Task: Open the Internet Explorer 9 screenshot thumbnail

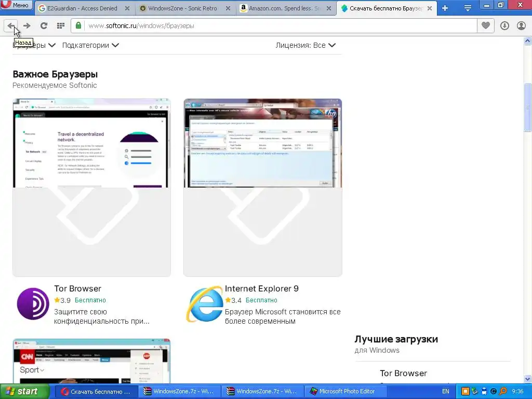Action: [262, 187]
